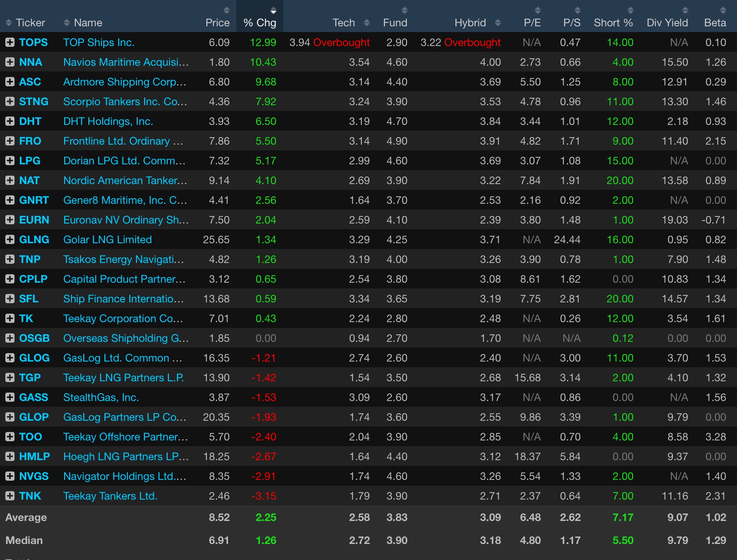Open Navios Maritime Acquisi… link
Image resolution: width=737 pixels, height=560 pixels.
[126, 62]
